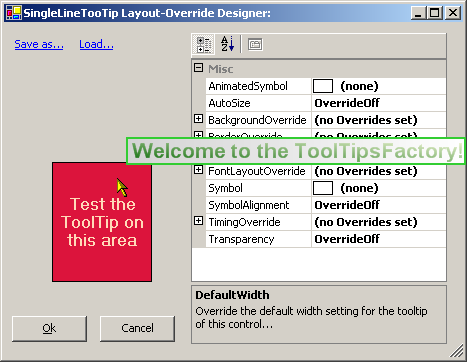Image resolution: width=467 pixels, height=362 pixels.
Task: Expand the FontLayoutOverride property
Action: pyautogui.click(x=198, y=170)
